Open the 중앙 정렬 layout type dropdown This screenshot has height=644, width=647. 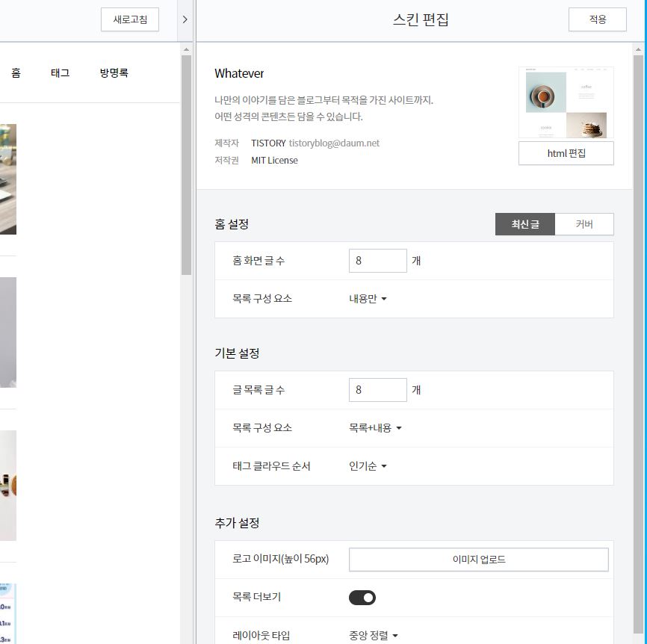tap(373, 635)
